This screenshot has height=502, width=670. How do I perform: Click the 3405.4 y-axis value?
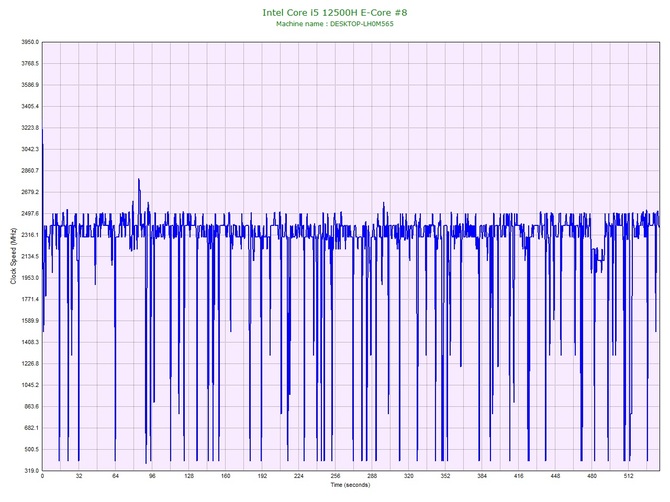coord(30,106)
